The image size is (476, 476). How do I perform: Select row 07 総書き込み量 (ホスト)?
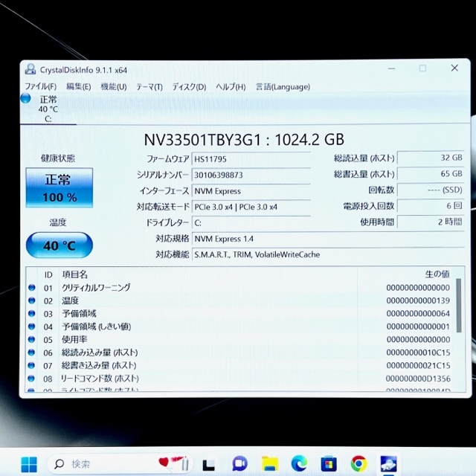pyautogui.click(x=239, y=365)
